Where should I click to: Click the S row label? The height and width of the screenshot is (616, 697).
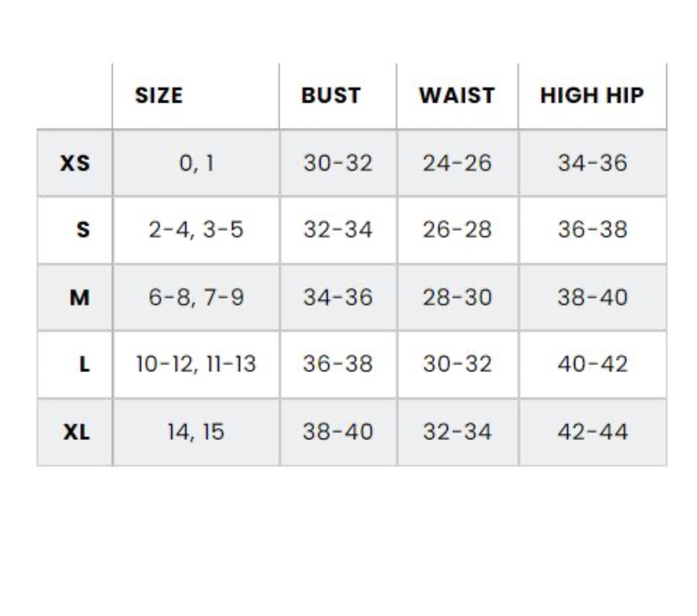click(83, 230)
